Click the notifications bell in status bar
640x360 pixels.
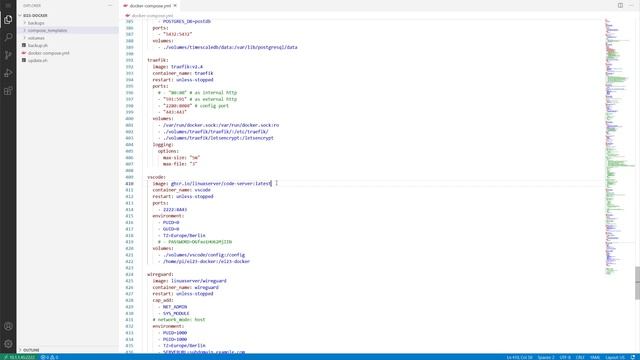pyautogui.click(x=633, y=357)
